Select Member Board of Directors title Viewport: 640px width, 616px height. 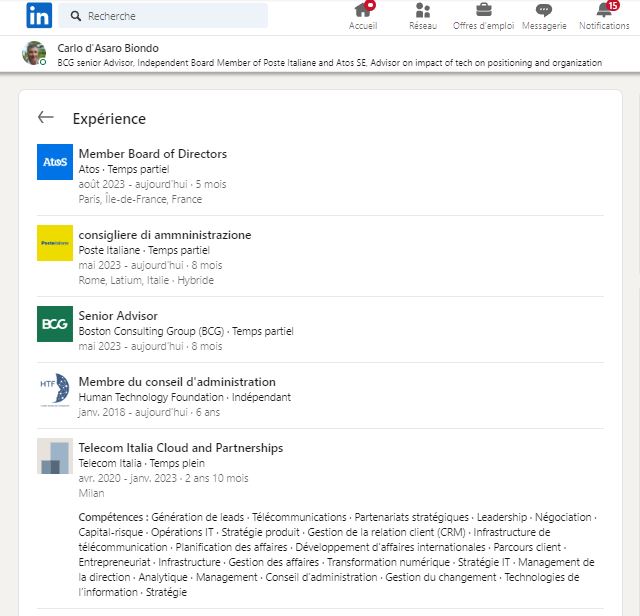tap(153, 154)
